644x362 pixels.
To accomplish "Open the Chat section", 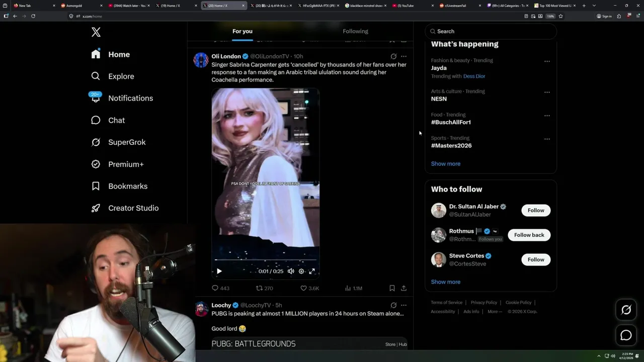I will [108, 120].
